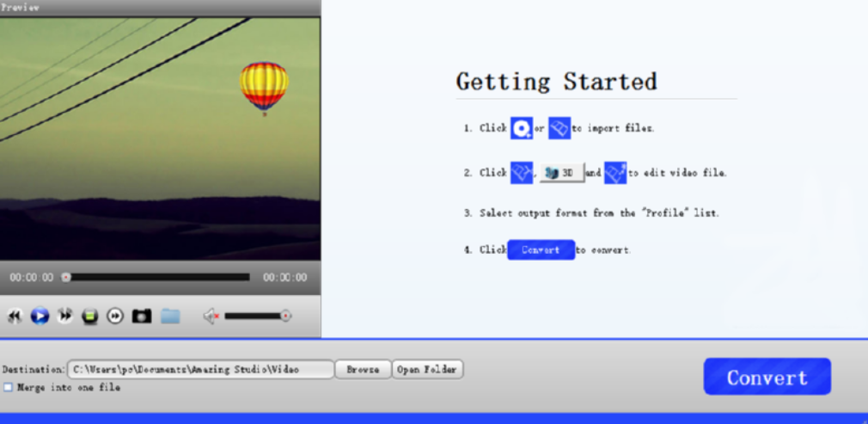Click the fast forward button
Screen dimensions: 868x424
click(x=64, y=316)
